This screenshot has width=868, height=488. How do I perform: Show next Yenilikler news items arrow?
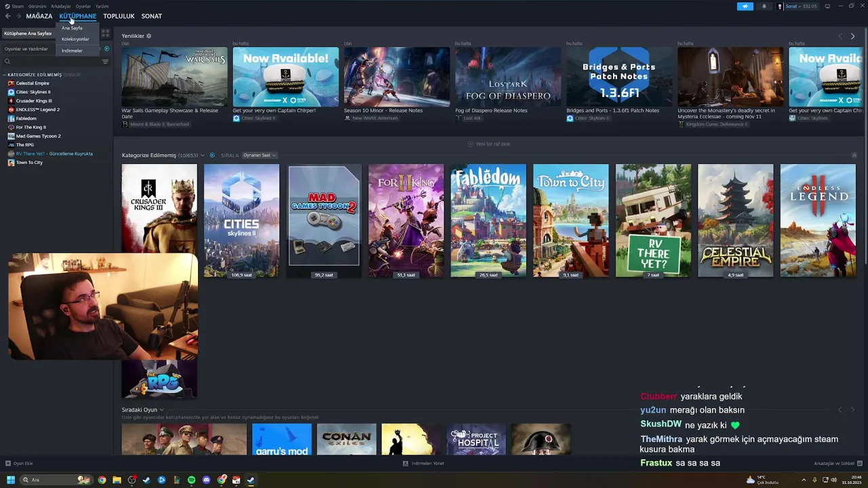pos(852,36)
